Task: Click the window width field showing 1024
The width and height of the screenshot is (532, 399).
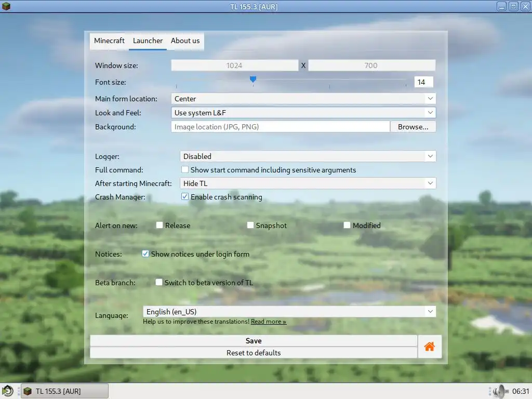Action: (235, 65)
